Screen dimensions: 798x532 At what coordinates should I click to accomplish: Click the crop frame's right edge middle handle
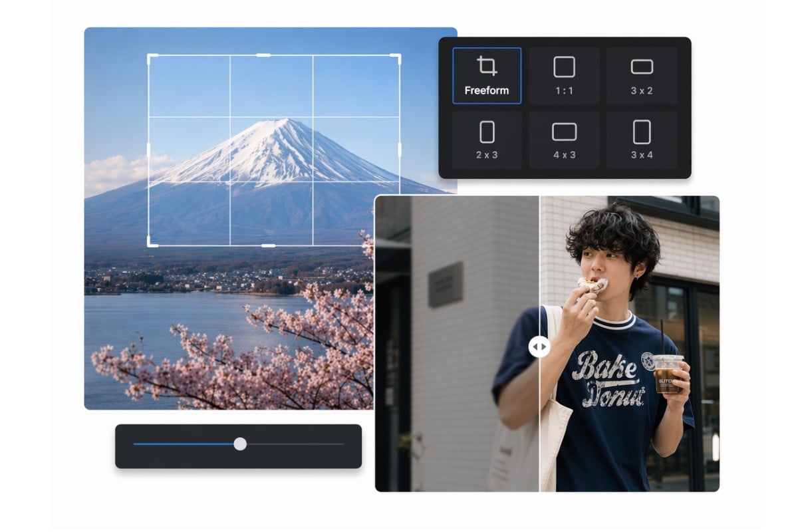coord(400,150)
